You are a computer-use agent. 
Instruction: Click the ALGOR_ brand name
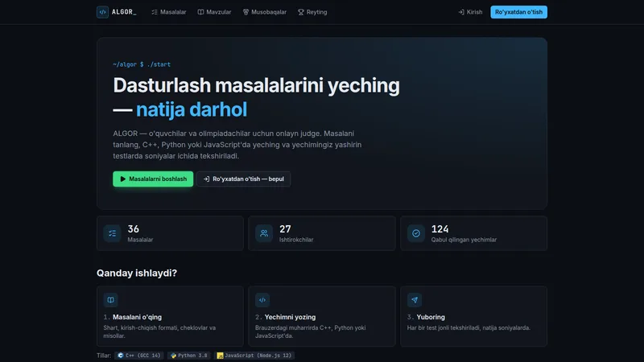[x=124, y=12]
